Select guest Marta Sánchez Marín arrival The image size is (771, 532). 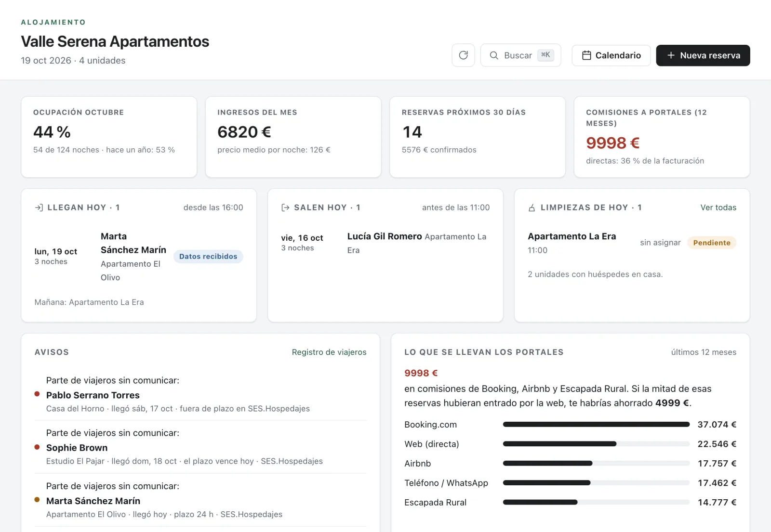point(139,257)
